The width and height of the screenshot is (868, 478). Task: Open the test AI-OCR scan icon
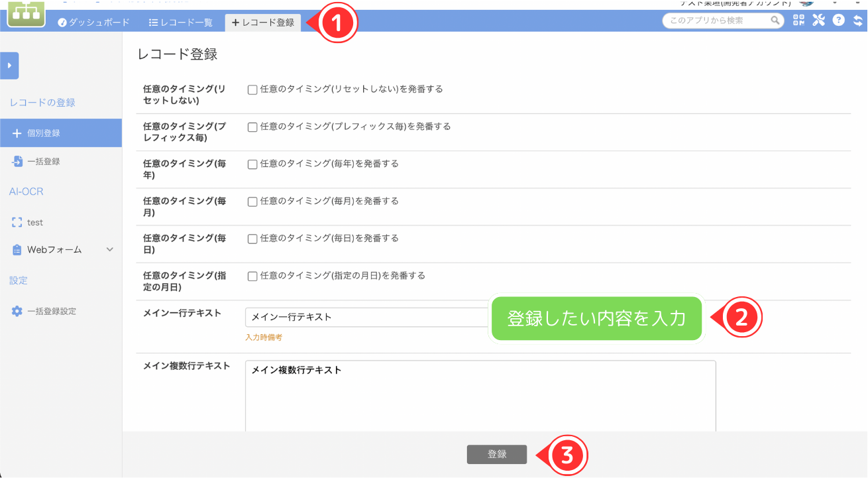(17, 222)
